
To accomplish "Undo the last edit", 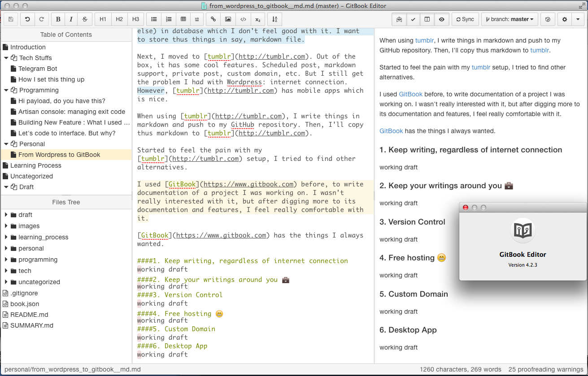I will pos(28,19).
